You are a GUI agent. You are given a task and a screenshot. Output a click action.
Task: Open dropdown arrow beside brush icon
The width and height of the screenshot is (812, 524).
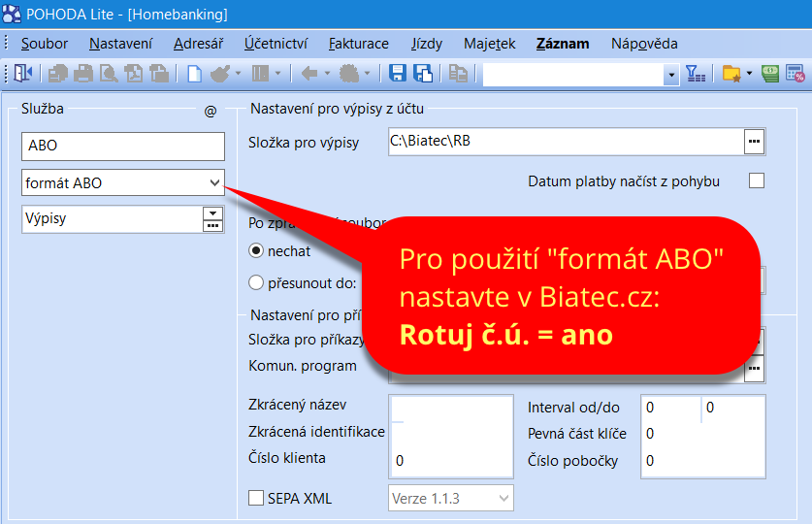point(238,74)
